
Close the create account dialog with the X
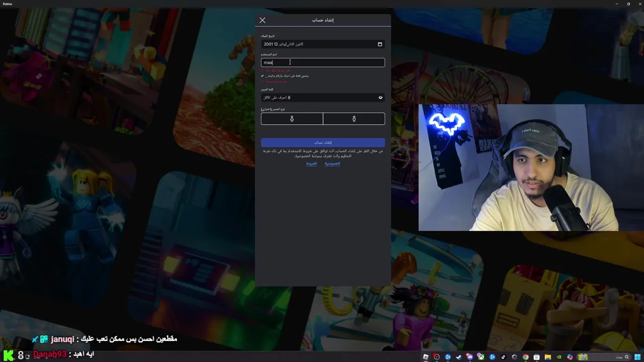tap(262, 20)
